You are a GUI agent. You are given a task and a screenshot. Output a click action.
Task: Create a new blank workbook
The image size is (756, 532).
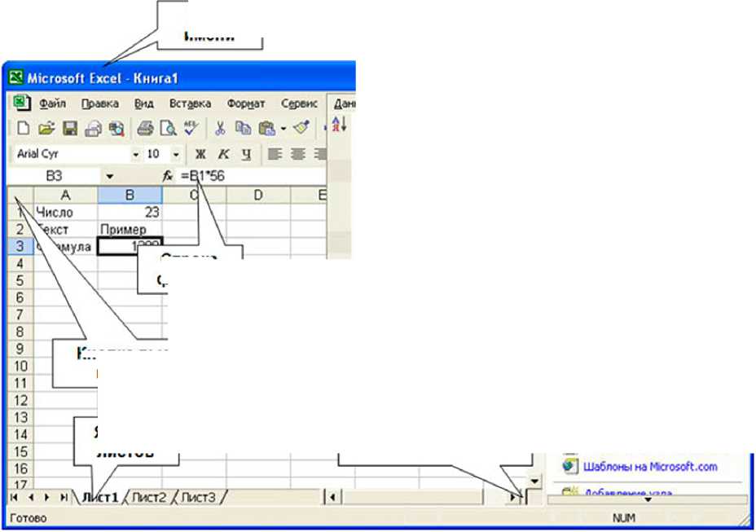23,128
